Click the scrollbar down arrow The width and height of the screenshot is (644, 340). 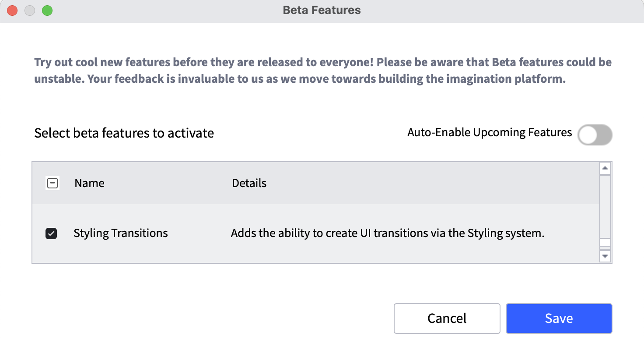605,256
